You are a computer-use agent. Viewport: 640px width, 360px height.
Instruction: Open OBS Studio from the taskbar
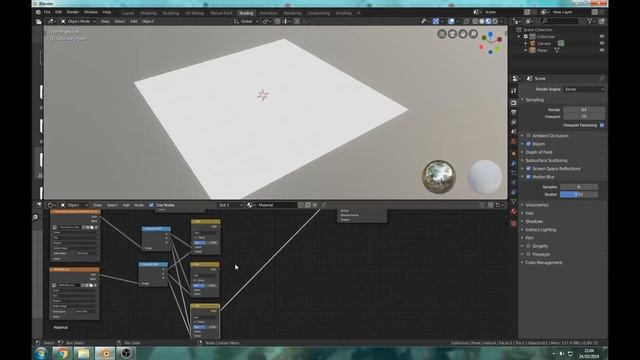[x=126, y=353]
